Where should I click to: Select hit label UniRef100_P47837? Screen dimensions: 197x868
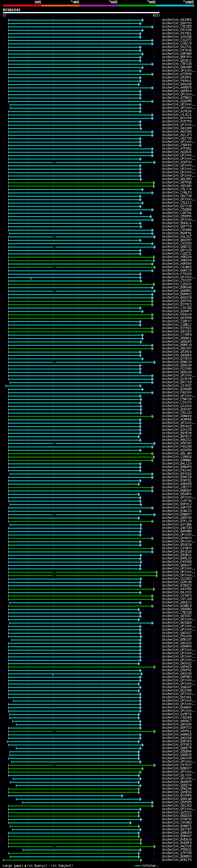click(177, 765)
